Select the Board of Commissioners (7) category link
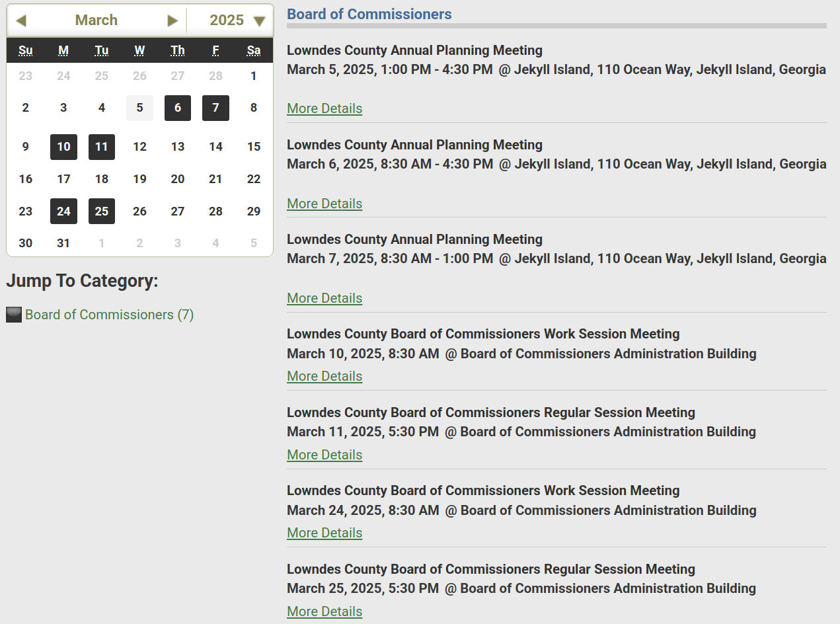840x624 pixels. pos(108,314)
